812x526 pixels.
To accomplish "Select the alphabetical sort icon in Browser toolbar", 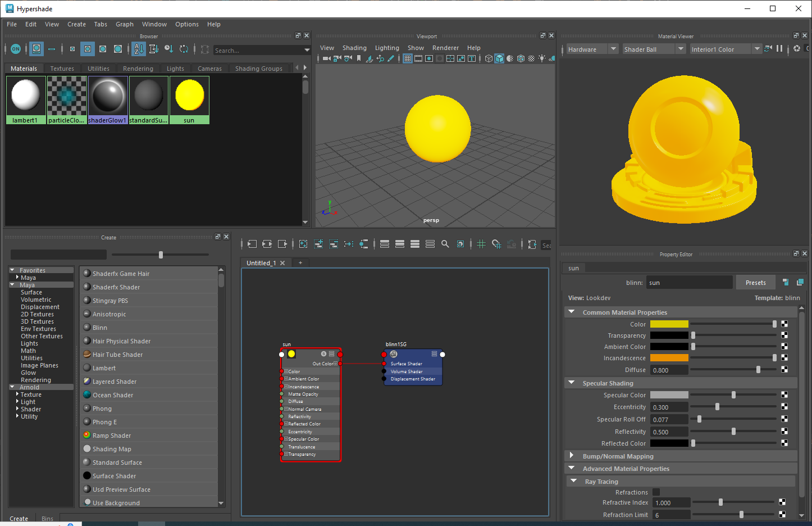I will [x=138, y=49].
